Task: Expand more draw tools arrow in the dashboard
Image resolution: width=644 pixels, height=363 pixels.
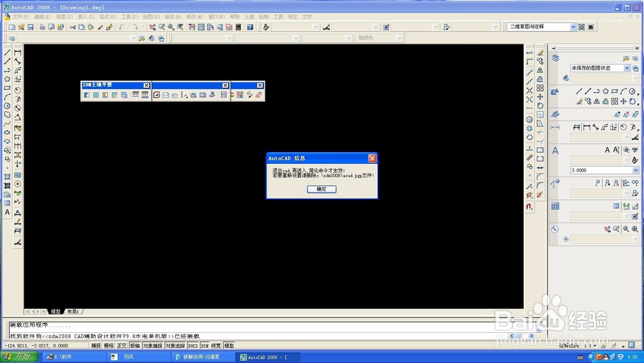Action: pos(638,93)
